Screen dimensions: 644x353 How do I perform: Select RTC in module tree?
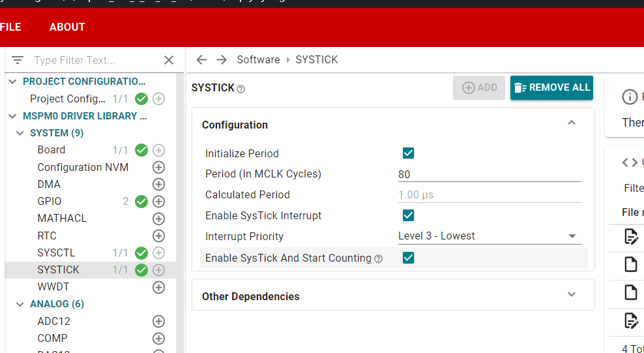pos(47,236)
